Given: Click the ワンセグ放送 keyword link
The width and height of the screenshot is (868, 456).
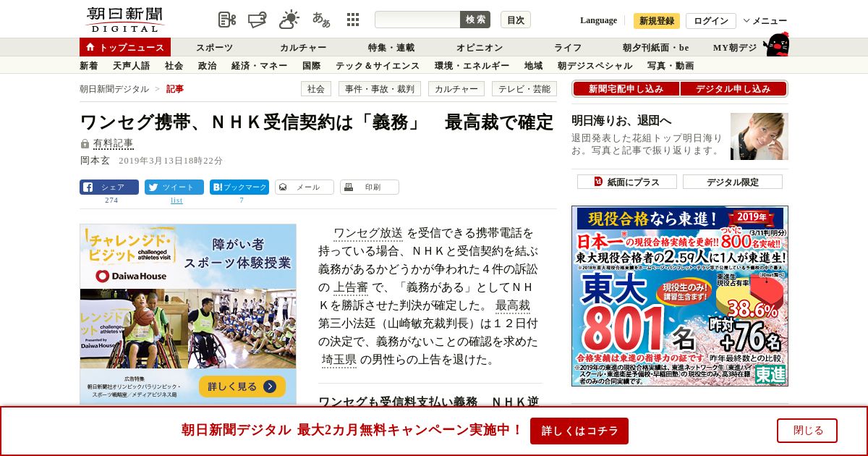Looking at the screenshot, I should coord(368,233).
